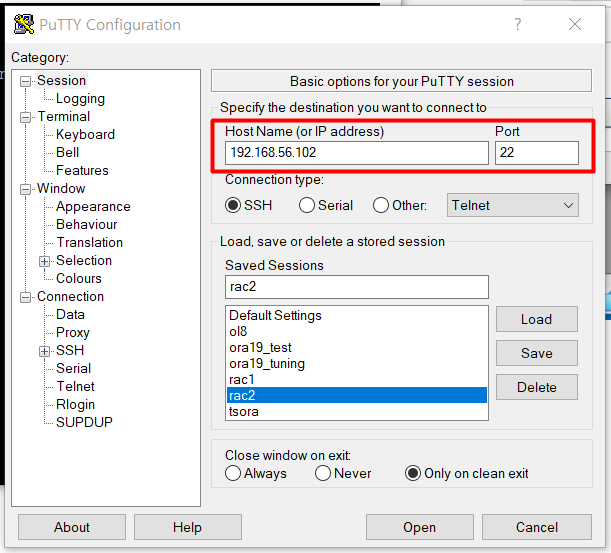
Task: Click the PuTTY icon in title bar
Action: click(x=23, y=25)
